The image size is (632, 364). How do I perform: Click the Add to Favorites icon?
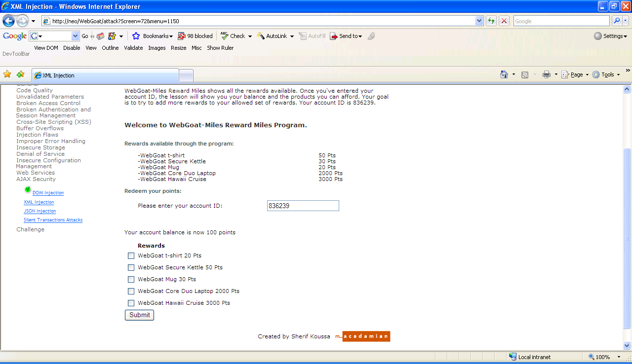[x=20, y=74]
